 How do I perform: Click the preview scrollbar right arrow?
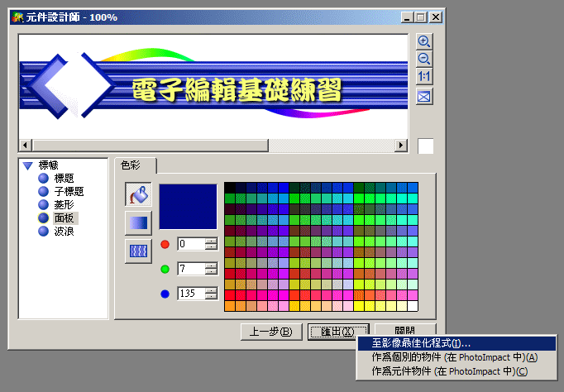point(401,146)
